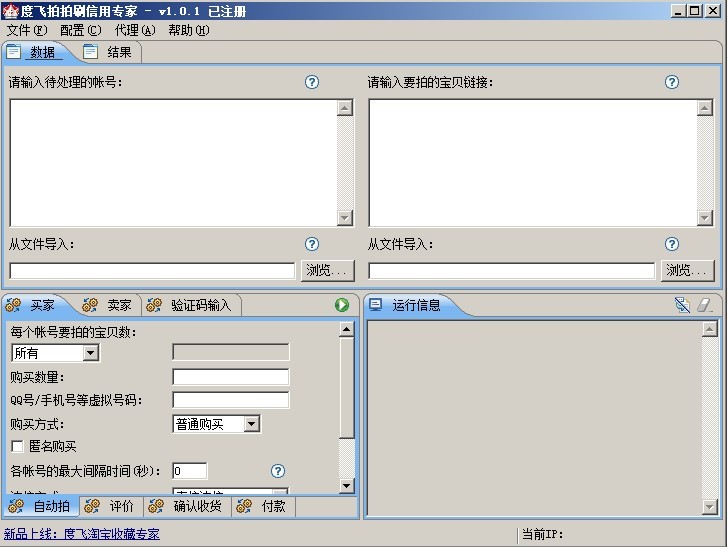728x547 pixels.
Task: Toggle the 匿名购买 checkbox
Action: click(x=17, y=447)
